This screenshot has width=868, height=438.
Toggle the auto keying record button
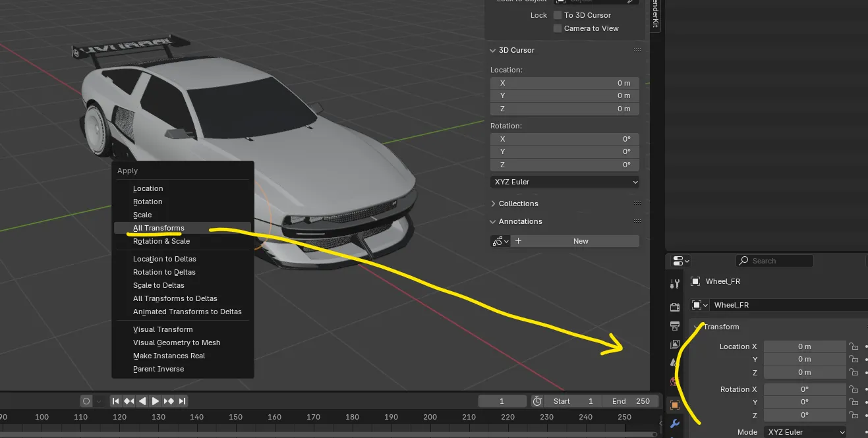click(x=86, y=401)
